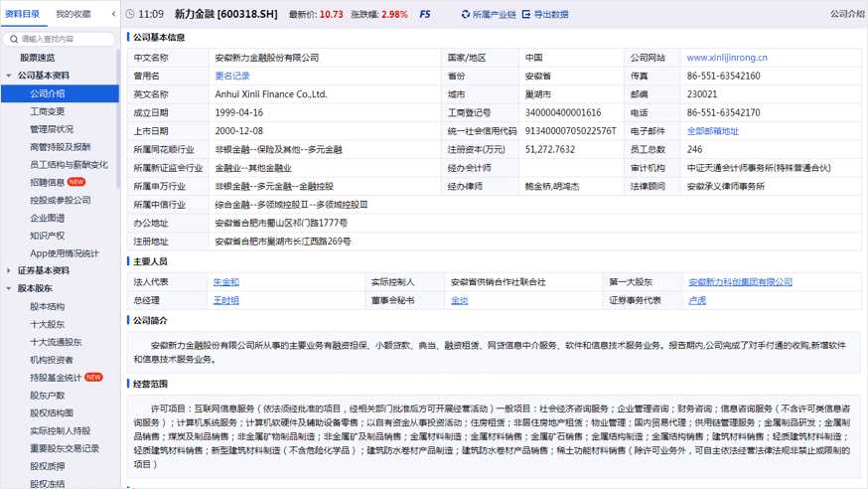Open the 持股基金统计 sidebar item
This screenshot has width=868, height=489.
click(56, 377)
